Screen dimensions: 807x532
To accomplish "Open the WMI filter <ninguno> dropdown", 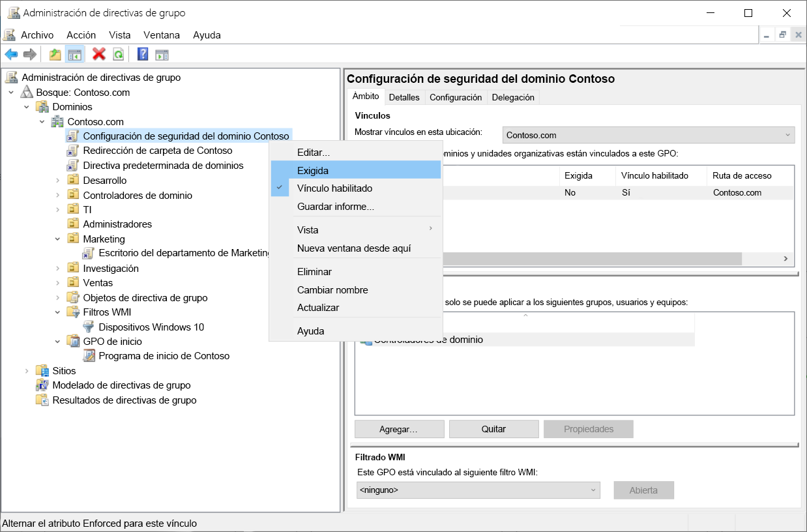I will pos(478,490).
